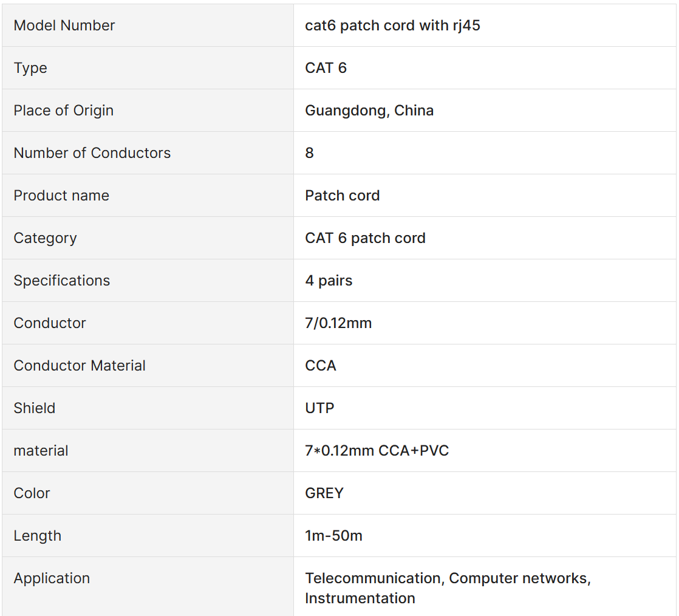This screenshot has height=616, width=679.
Task: Click the 'Type' row label
Action: click(30, 68)
